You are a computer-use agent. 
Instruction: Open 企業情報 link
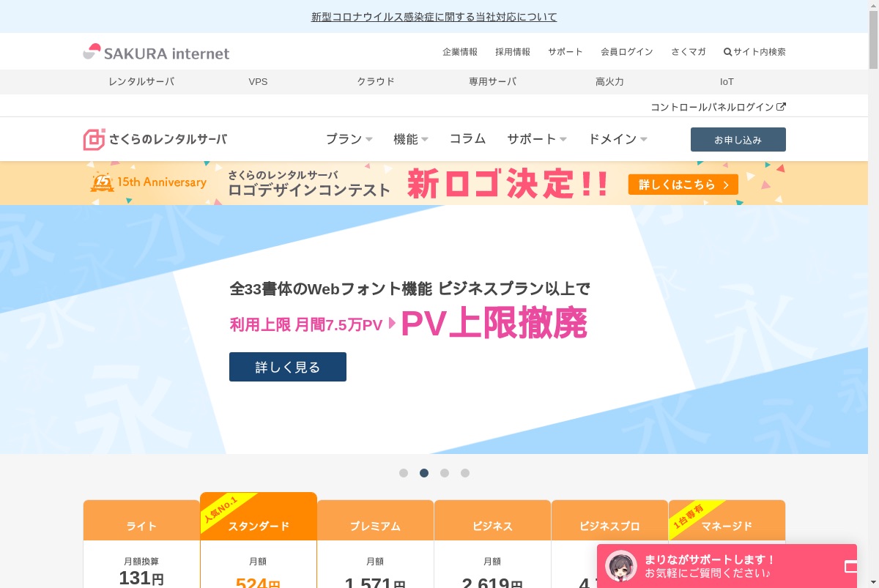click(460, 52)
